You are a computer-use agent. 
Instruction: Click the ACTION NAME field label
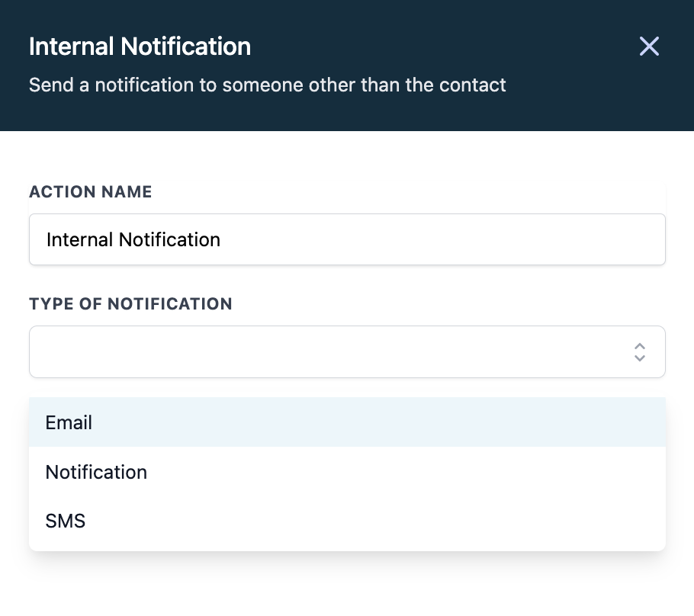coord(91,192)
